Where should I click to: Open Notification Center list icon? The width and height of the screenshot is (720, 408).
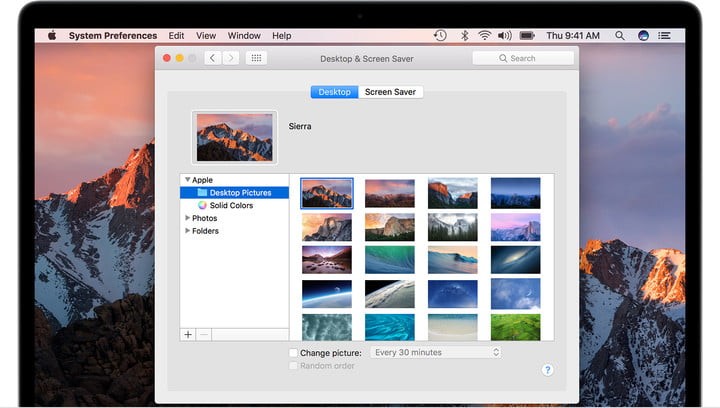coord(664,35)
